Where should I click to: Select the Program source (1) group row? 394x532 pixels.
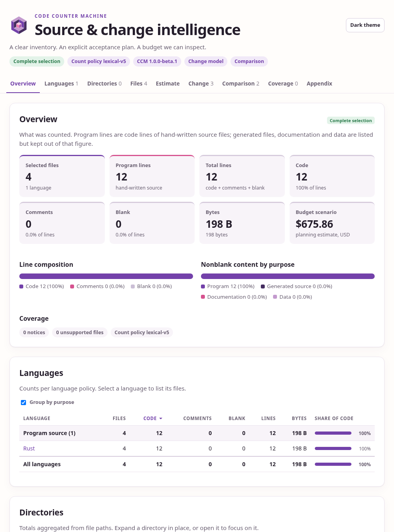197,433
